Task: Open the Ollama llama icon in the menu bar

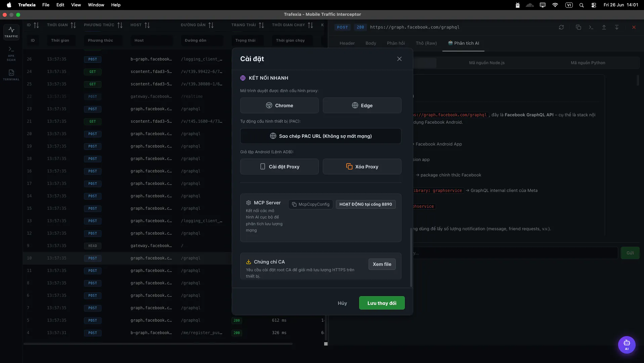Action: click(517, 5)
